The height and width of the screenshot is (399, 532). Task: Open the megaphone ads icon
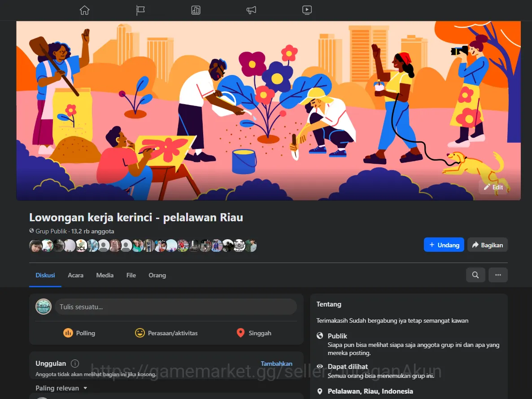[251, 10]
